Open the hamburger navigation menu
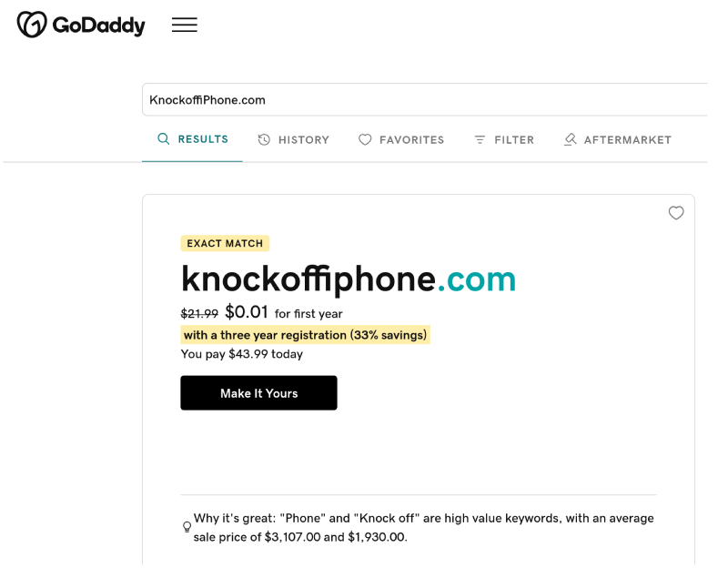 (185, 25)
